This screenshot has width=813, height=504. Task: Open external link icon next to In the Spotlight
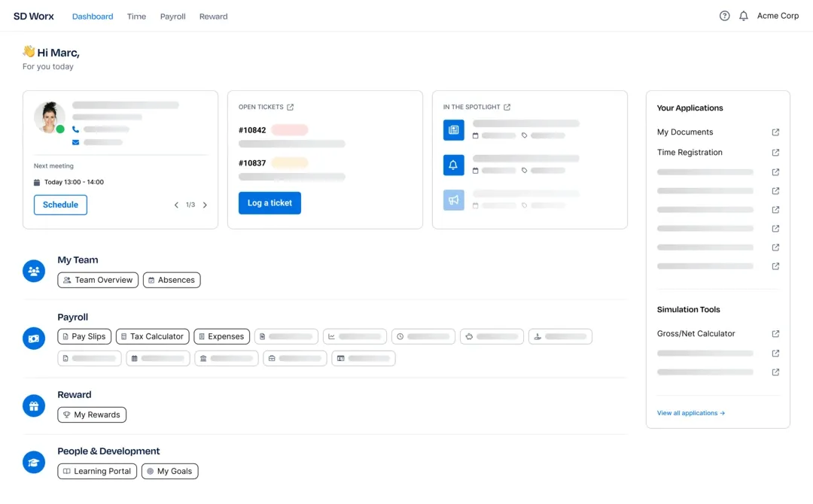click(x=507, y=108)
